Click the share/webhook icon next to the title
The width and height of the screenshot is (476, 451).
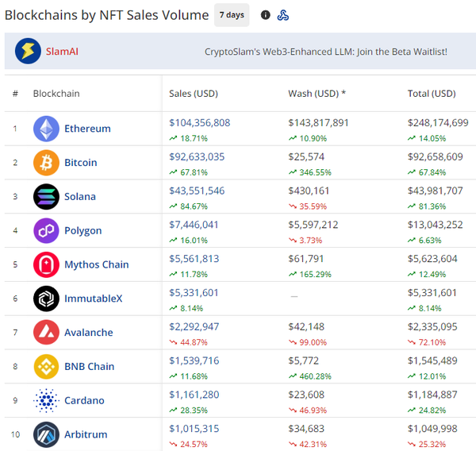pyautogui.click(x=283, y=15)
